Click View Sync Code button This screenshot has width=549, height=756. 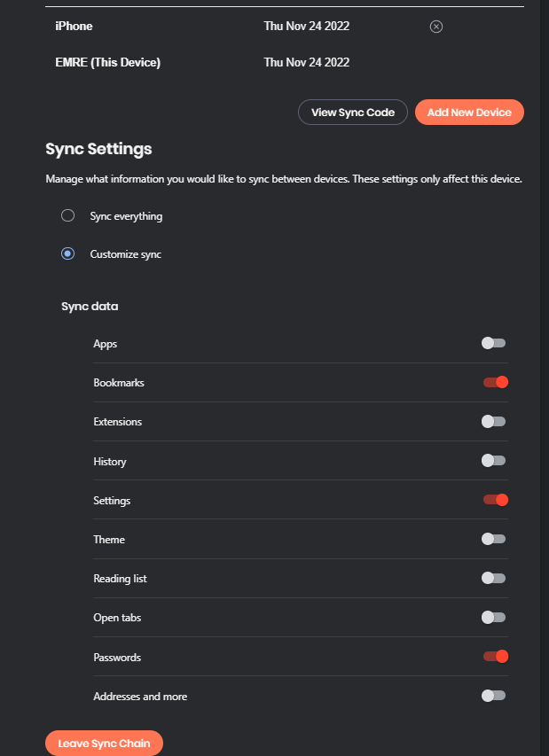point(353,113)
